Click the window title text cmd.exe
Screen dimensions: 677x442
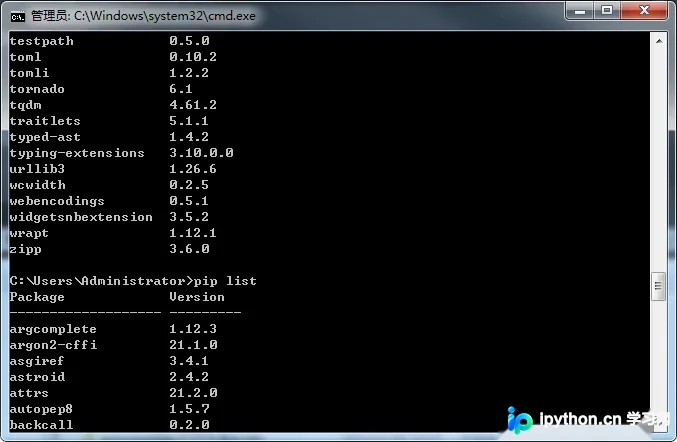coord(143,16)
